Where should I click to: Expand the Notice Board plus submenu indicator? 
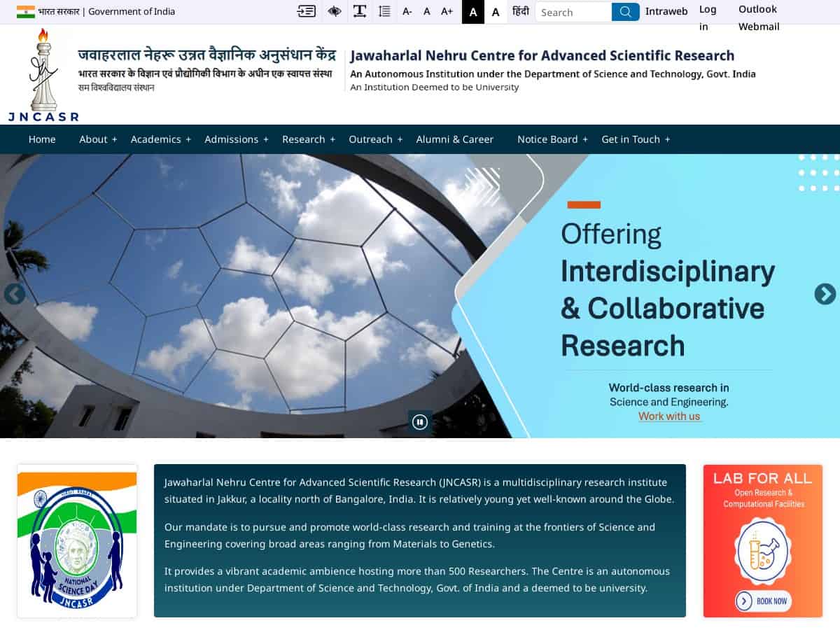click(x=585, y=139)
